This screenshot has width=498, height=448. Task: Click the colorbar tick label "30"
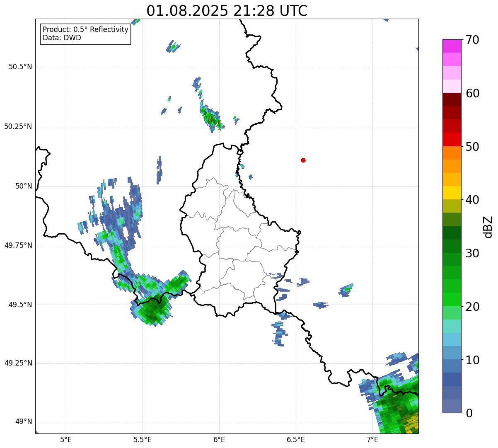pyautogui.click(x=472, y=253)
